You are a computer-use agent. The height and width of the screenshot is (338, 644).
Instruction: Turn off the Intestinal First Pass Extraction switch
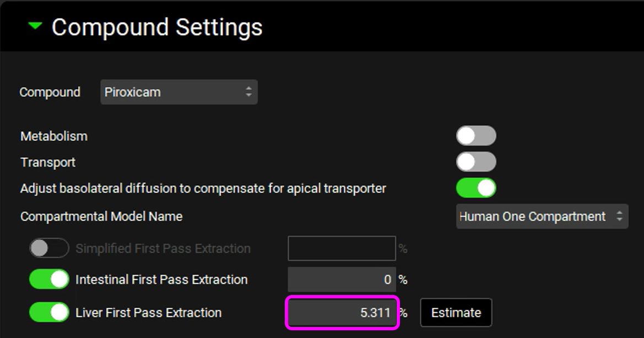tap(49, 280)
